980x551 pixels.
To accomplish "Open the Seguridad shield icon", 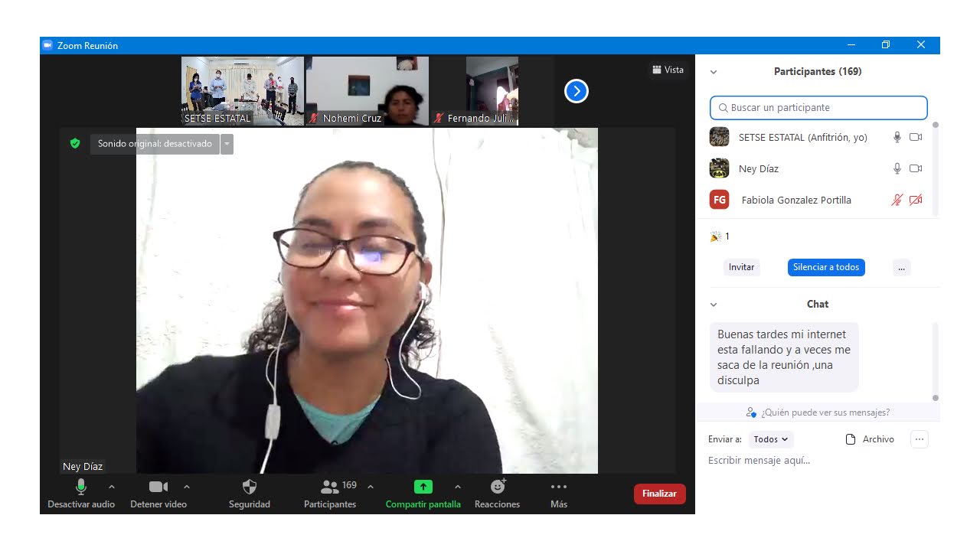I will 249,487.
